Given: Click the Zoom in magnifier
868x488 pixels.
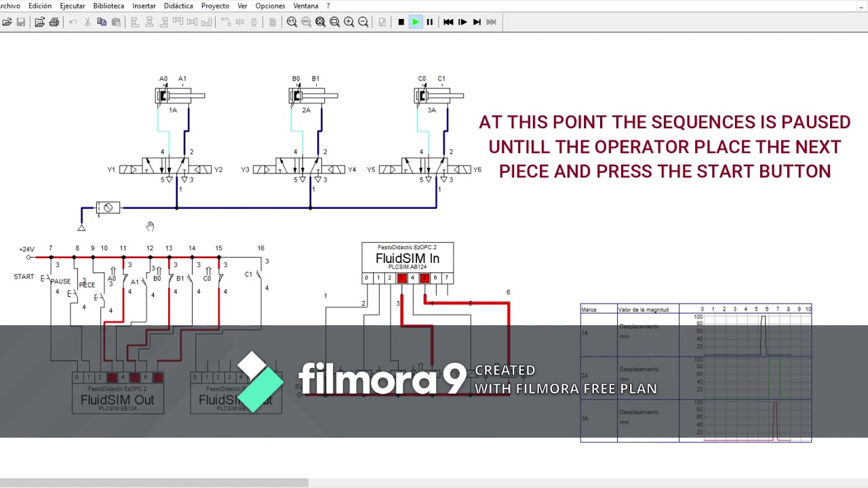Looking at the screenshot, I should (x=349, y=22).
